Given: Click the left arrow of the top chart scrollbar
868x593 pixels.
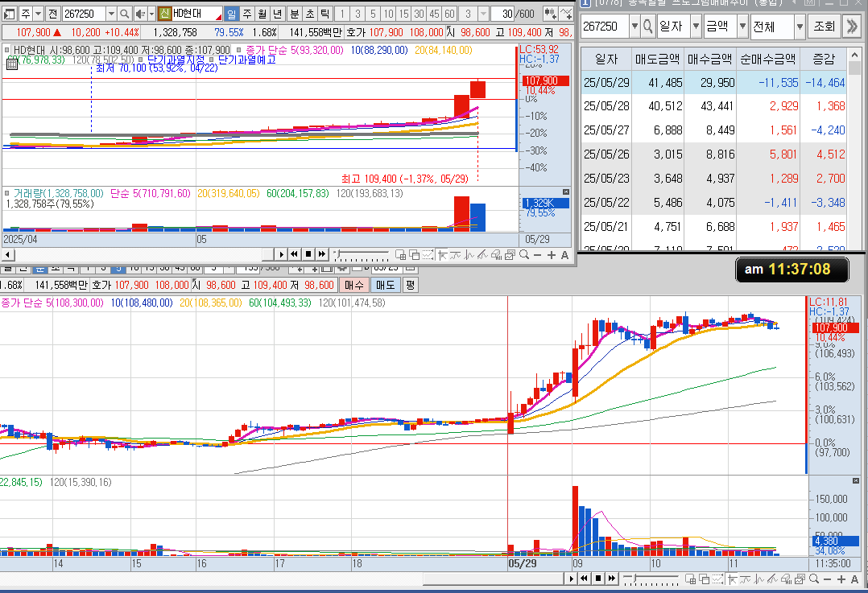Looking at the screenshot, I should tap(8, 254).
